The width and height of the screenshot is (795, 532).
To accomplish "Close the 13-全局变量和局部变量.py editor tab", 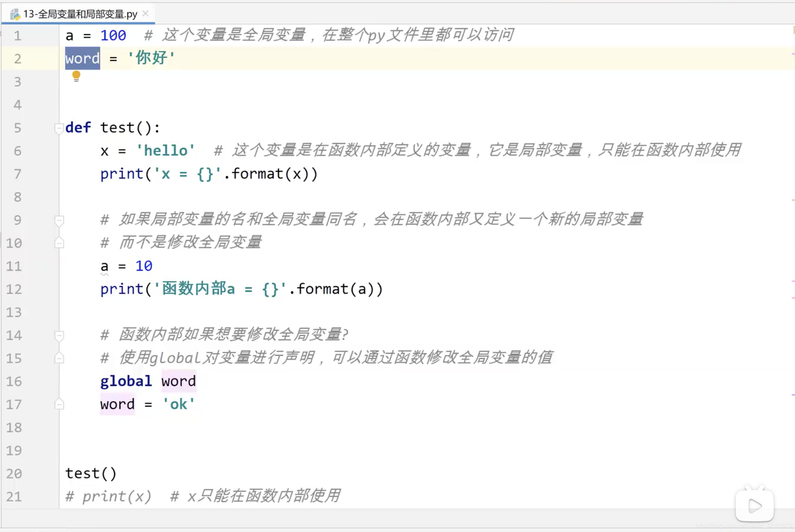I will 145,13.
